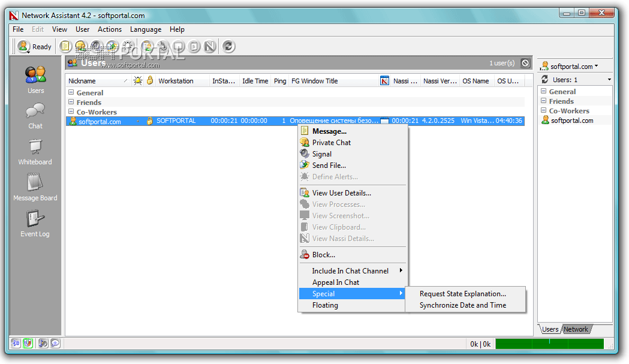Image resolution: width=629 pixels, height=364 pixels.
Task: Choose Send File... in the context menu
Action: coord(353,166)
